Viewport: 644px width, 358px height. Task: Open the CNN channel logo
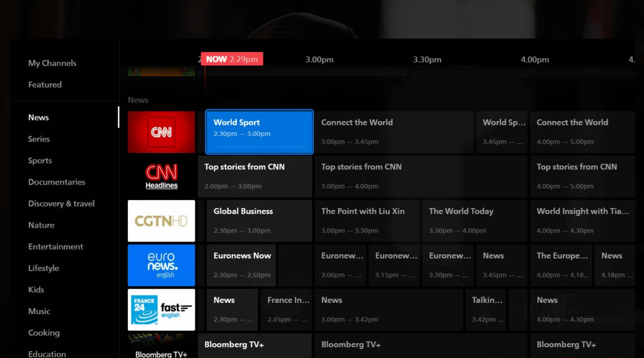(162, 132)
